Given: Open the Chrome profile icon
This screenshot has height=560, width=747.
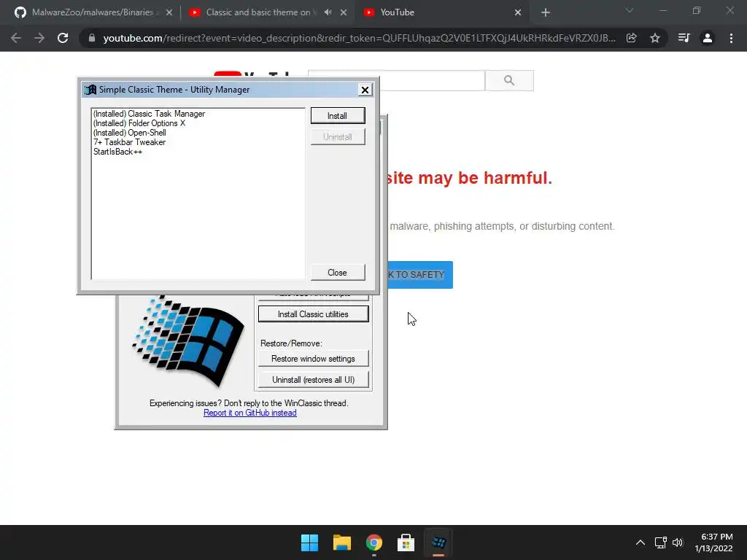Looking at the screenshot, I should (x=708, y=38).
